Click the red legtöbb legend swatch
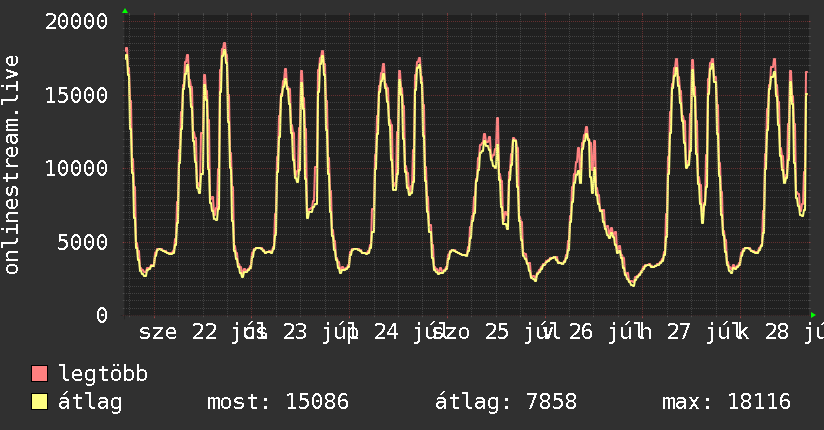824x430 pixels. click(x=39, y=373)
